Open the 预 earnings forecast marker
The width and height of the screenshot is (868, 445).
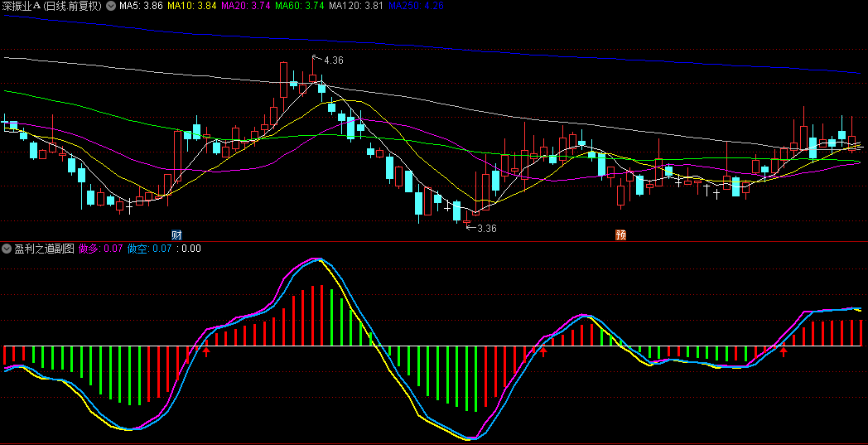pyautogui.click(x=621, y=235)
